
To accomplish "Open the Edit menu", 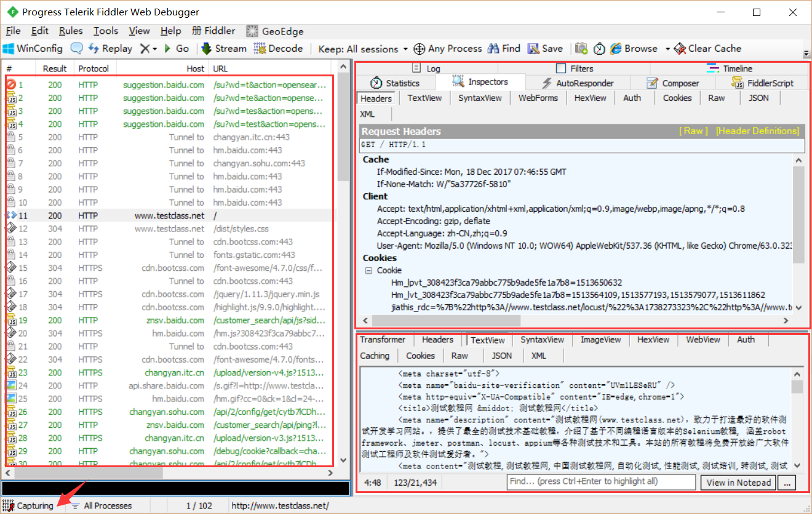I will click(x=40, y=31).
